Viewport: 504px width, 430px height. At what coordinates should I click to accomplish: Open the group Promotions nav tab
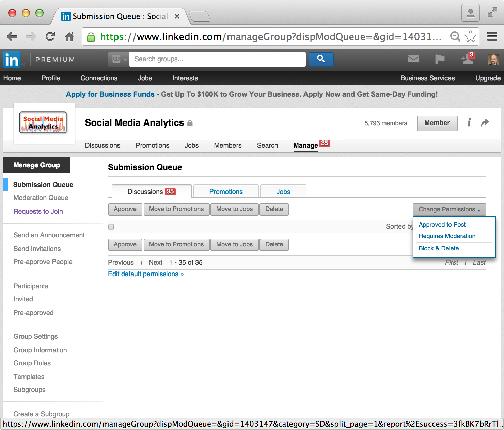[152, 145]
